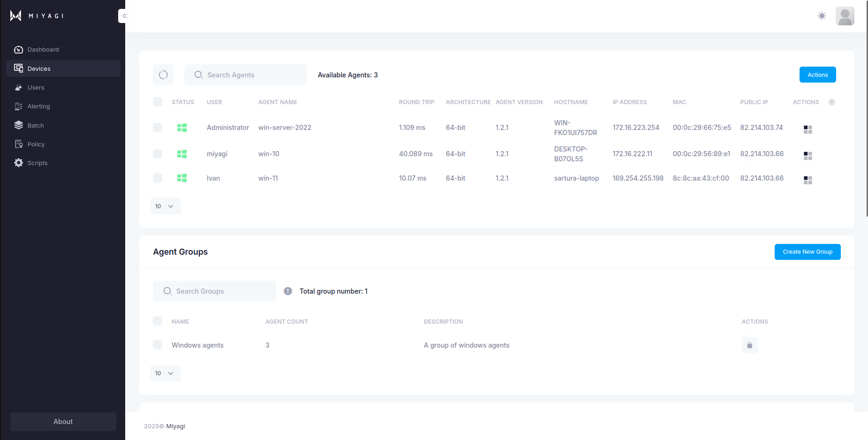Open the user avatar profile icon
Viewport: 868px width, 440px height.
click(x=845, y=16)
